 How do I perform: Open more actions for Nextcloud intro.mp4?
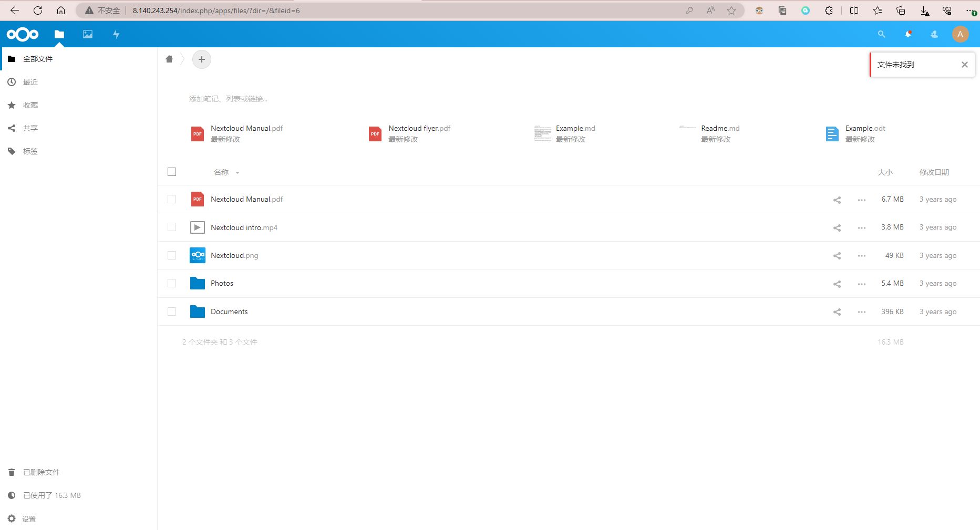(x=862, y=227)
